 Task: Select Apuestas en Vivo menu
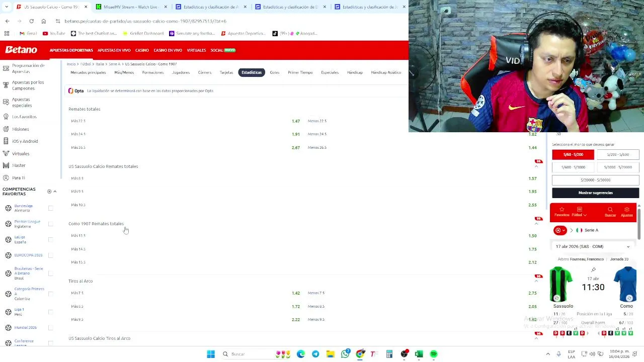114,50
